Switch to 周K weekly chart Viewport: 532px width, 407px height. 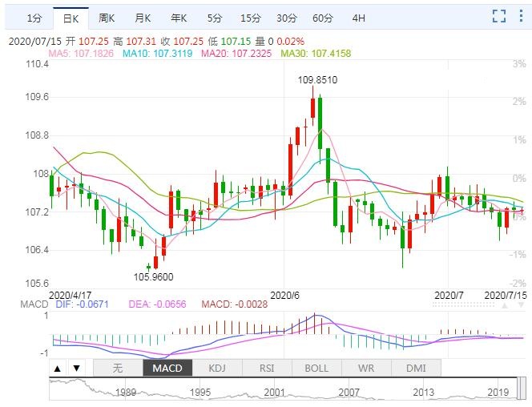coord(107,18)
